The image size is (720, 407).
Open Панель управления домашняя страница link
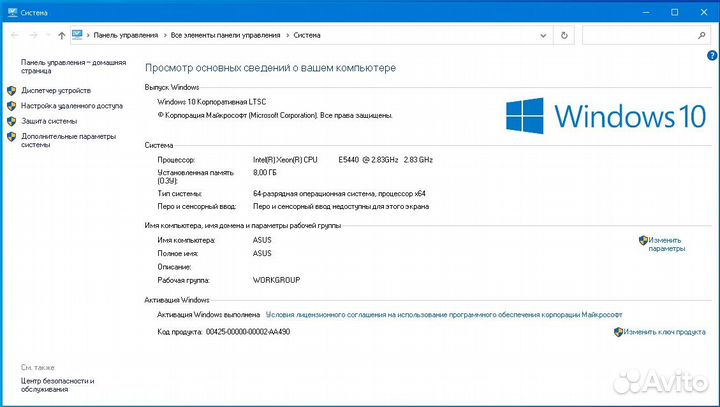[x=73, y=67]
